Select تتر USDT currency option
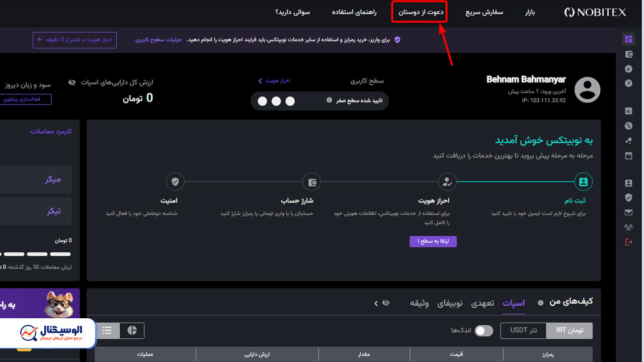The height and width of the screenshot is (362, 644). pyautogui.click(x=523, y=330)
